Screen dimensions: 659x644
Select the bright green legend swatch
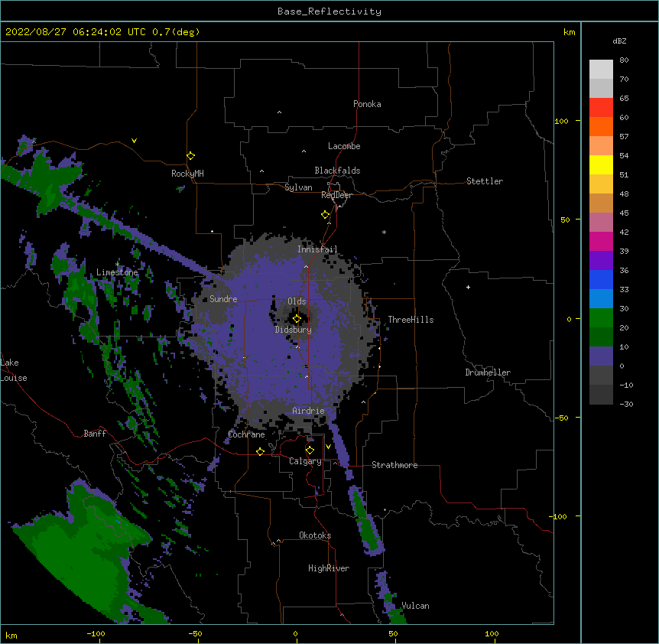(601, 318)
